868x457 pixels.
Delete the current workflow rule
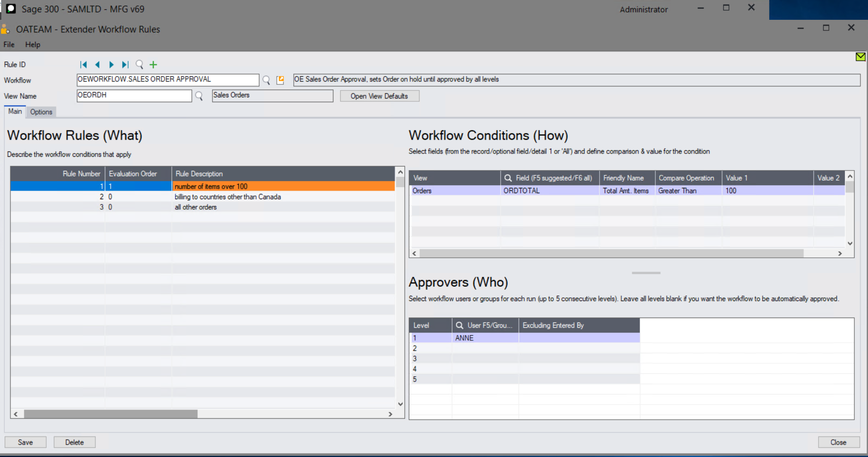74,442
